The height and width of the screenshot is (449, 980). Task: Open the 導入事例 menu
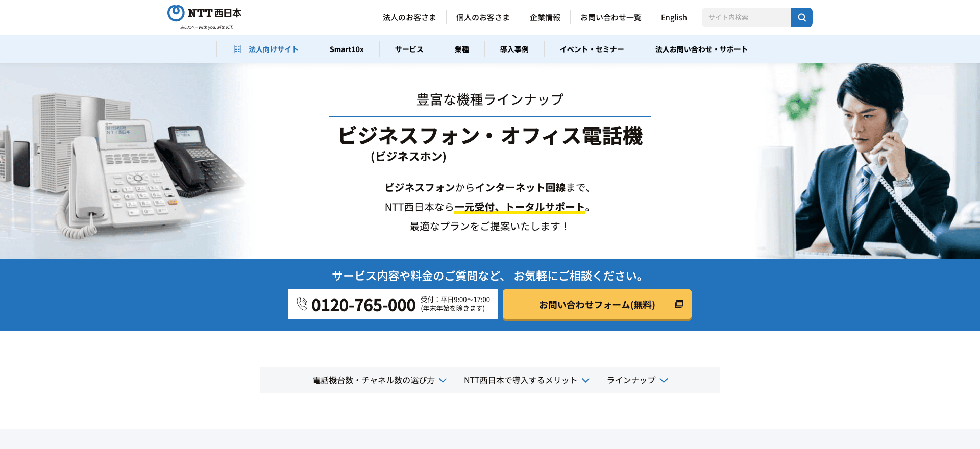[x=514, y=49]
